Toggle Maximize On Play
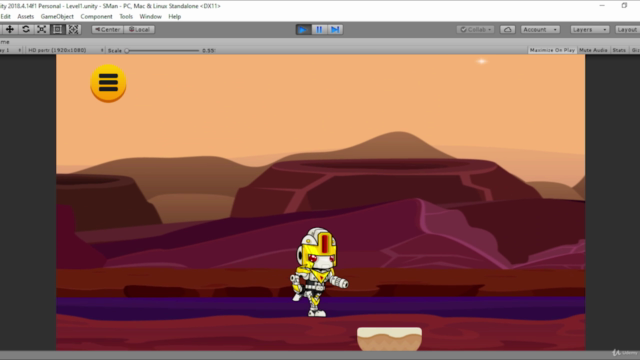 click(552, 50)
